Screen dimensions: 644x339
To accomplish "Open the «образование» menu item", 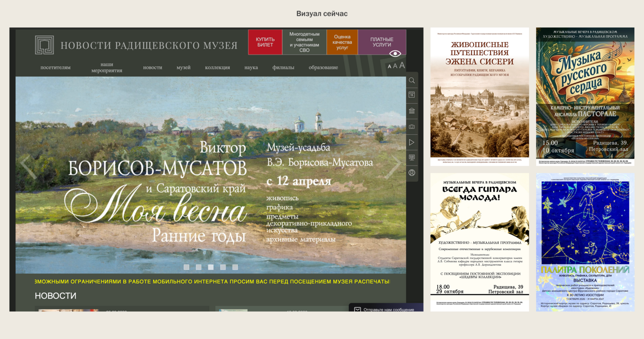I will tap(323, 68).
